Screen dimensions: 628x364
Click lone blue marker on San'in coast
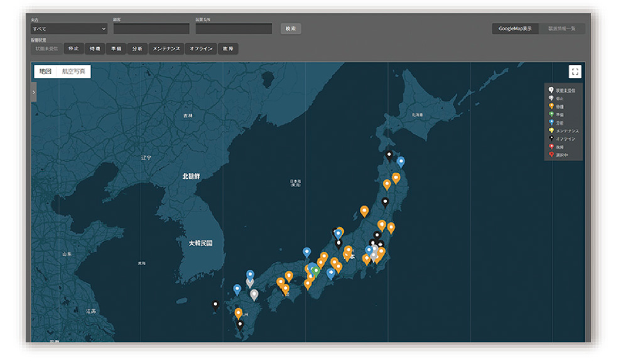tap(307, 253)
